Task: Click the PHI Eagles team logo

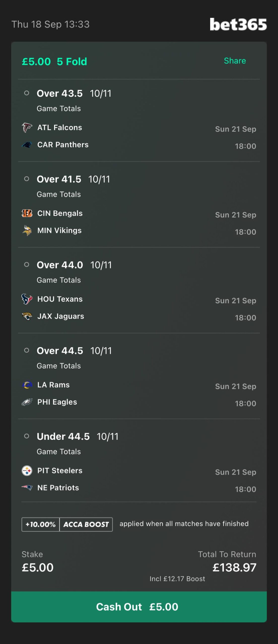Action: click(x=27, y=402)
